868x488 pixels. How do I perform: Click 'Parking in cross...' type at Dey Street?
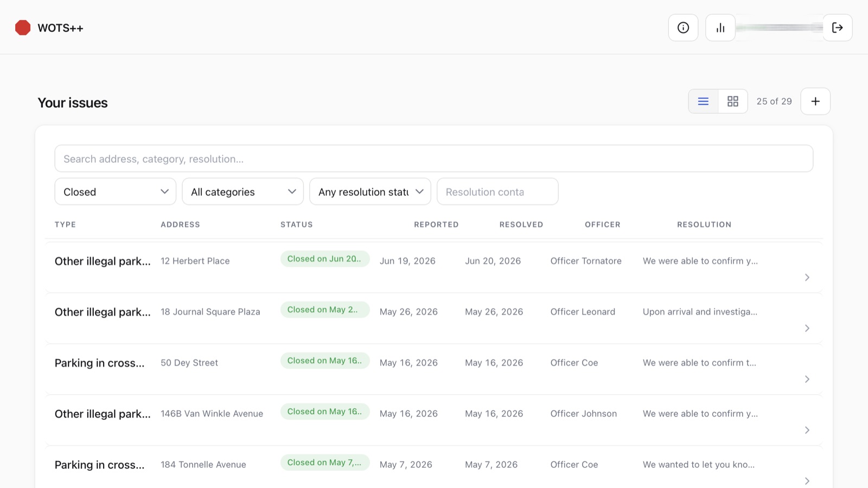(99, 363)
